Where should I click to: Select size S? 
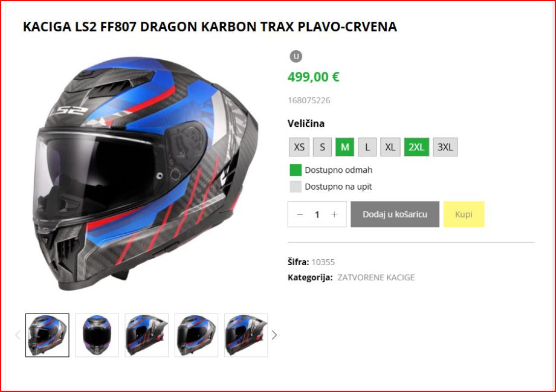pyautogui.click(x=322, y=147)
